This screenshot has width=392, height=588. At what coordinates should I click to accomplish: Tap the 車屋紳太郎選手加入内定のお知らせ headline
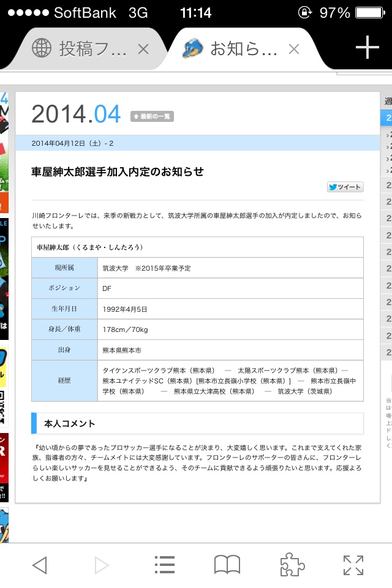(x=118, y=171)
